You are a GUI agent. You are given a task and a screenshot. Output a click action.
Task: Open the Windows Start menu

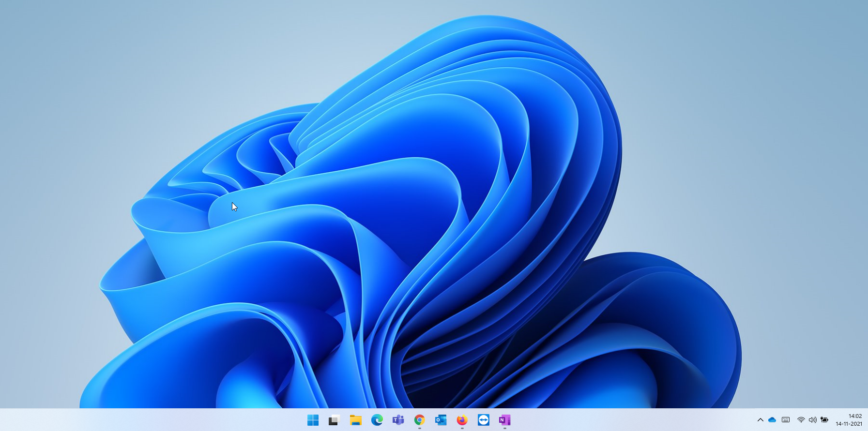tap(313, 420)
